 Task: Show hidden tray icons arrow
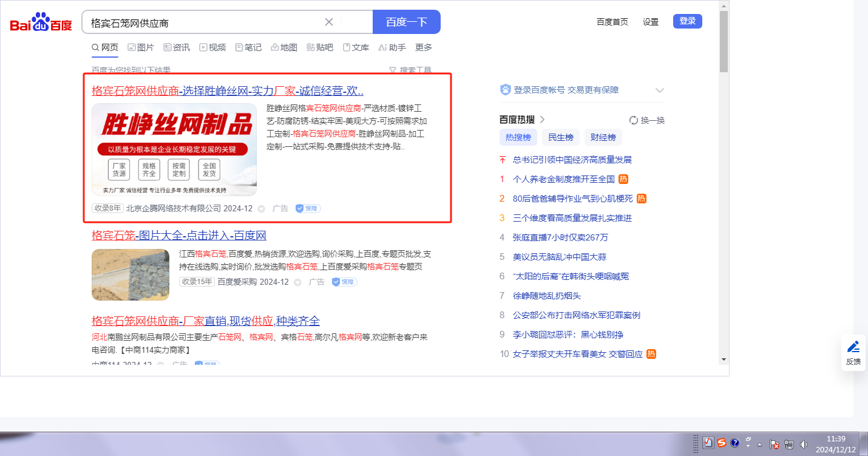[x=759, y=444]
